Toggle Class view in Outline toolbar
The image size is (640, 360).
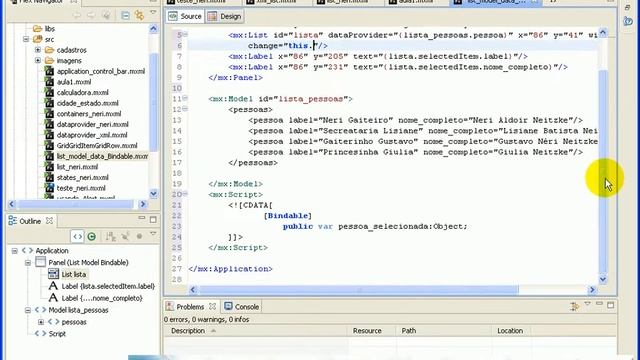91,236
